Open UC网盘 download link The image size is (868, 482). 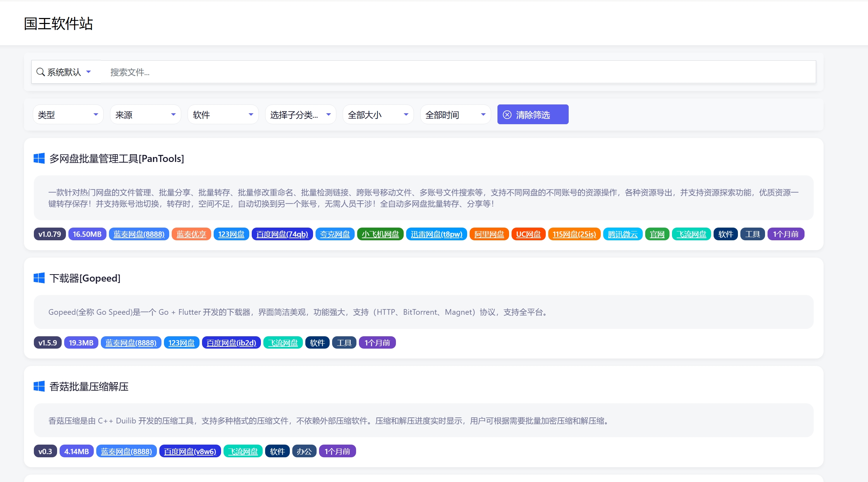point(528,234)
